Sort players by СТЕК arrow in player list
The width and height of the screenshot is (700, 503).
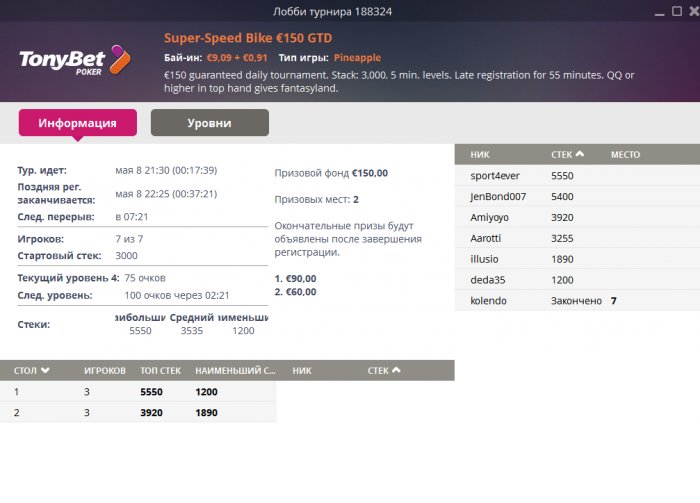coord(580,155)
